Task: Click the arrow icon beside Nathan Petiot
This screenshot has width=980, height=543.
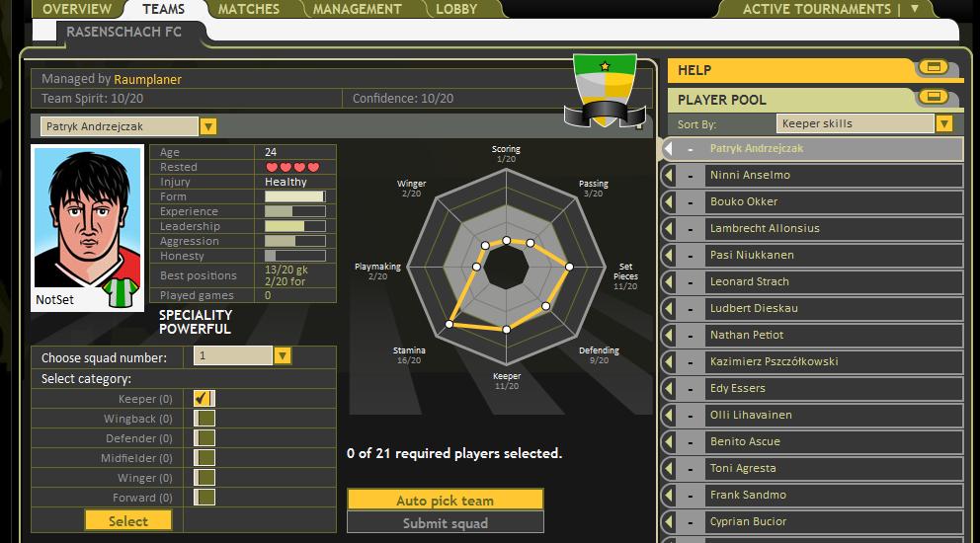Action: (x=669, y=336)
